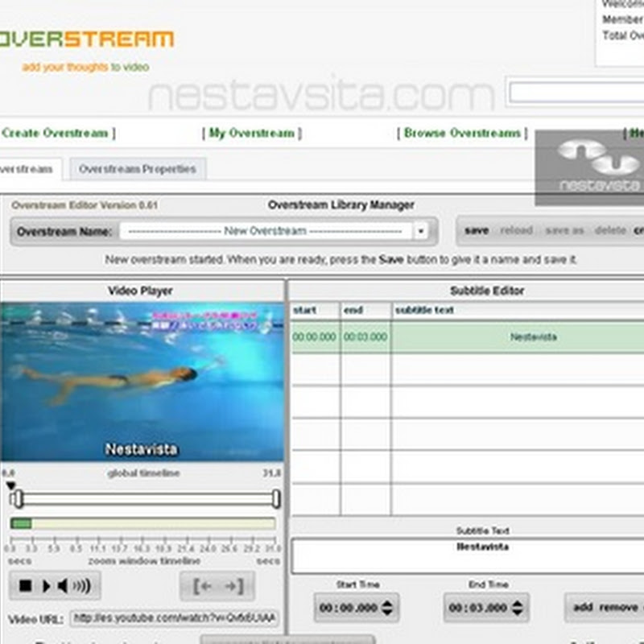The height and width of the screenshot is (644, 644).
Task: Open My Overstream menu link
Action: [252, 133]
